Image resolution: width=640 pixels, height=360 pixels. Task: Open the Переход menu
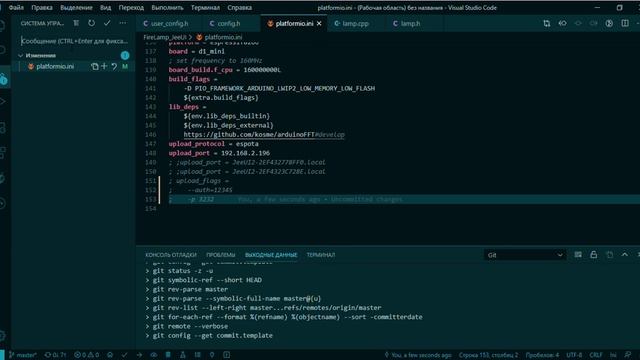pyautogui.click(x=131, y=8)
